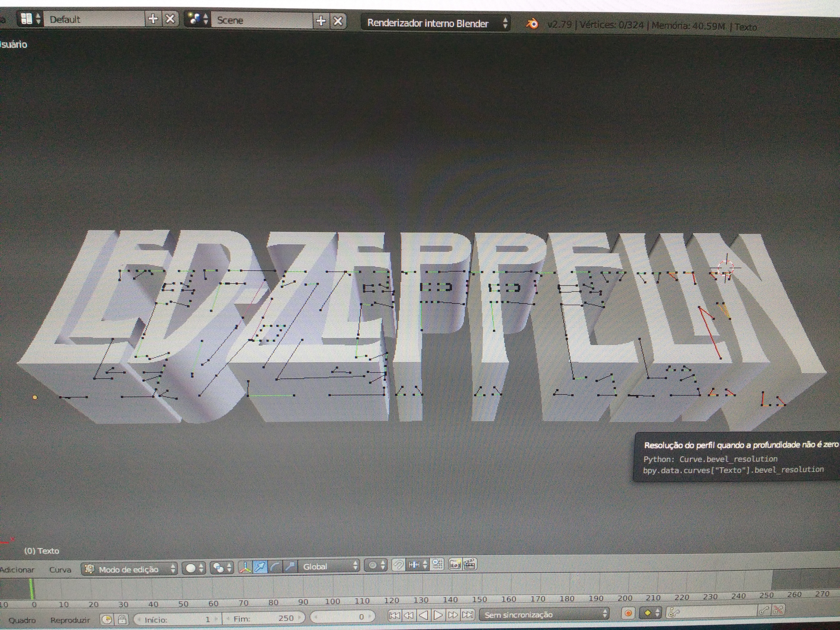Image resolution: width=840 pixels, height=630 pixels.
Task: Open the Sem sincronização sync dropdown
Action: 544,614
